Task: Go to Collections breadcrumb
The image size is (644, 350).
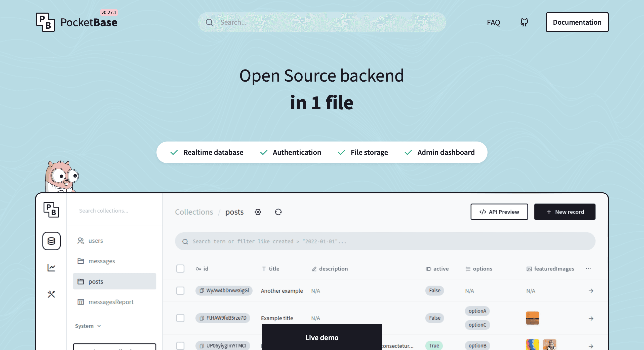Action: [x=194, y=212]
